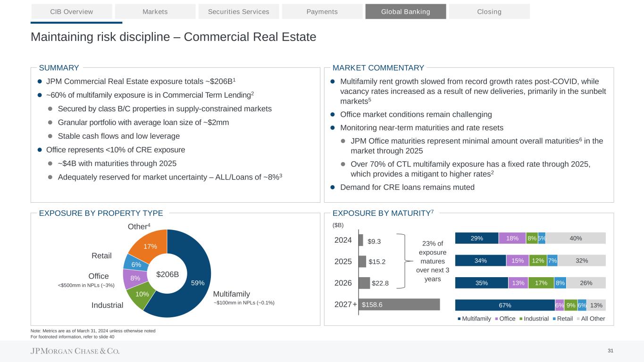
Task: Click "Demand for CRE loans remains muted" bullet
Action: pyautogui.click(x=407, y=187)
